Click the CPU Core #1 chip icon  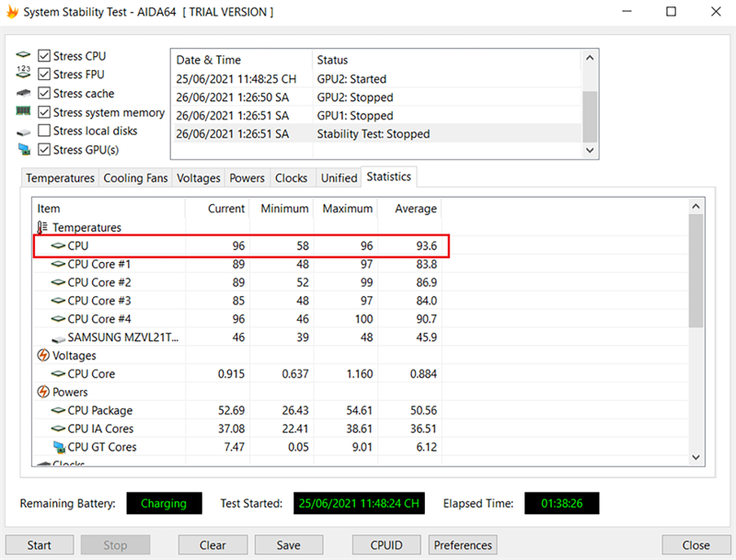pyautogui.click(x=58, y=264)
